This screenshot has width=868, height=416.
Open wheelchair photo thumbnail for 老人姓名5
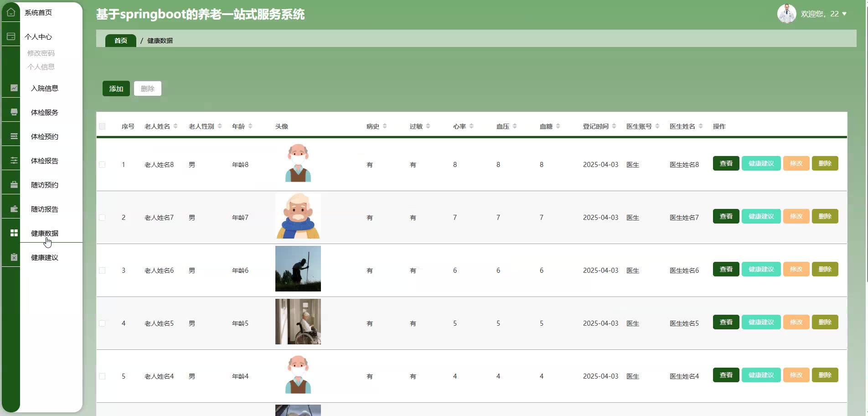[298, 322]
